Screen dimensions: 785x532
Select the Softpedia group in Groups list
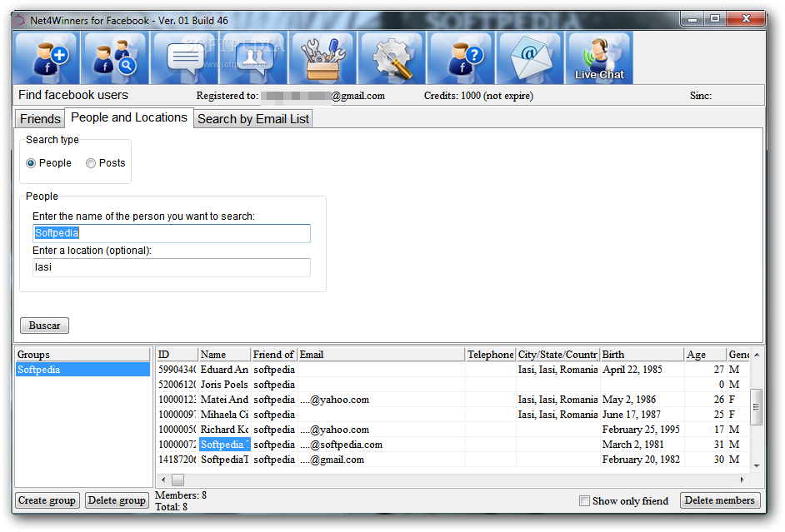point(82,370)
